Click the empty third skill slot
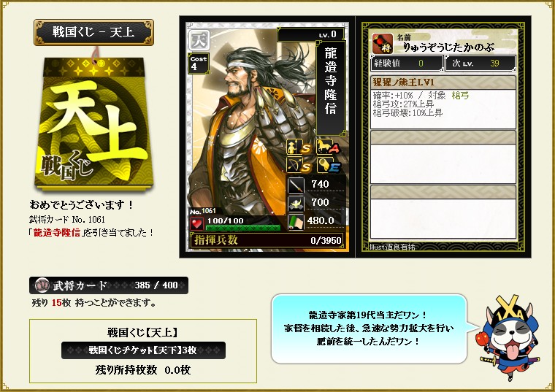 click(x=443, y=212)
